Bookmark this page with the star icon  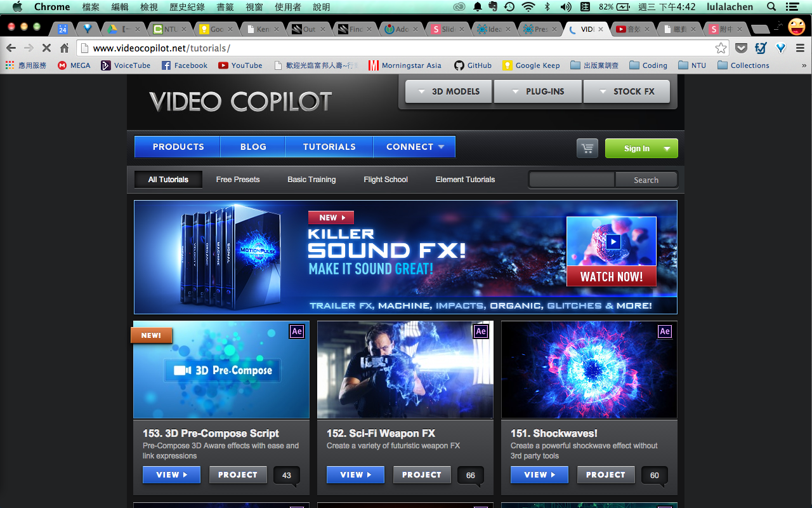721,48
